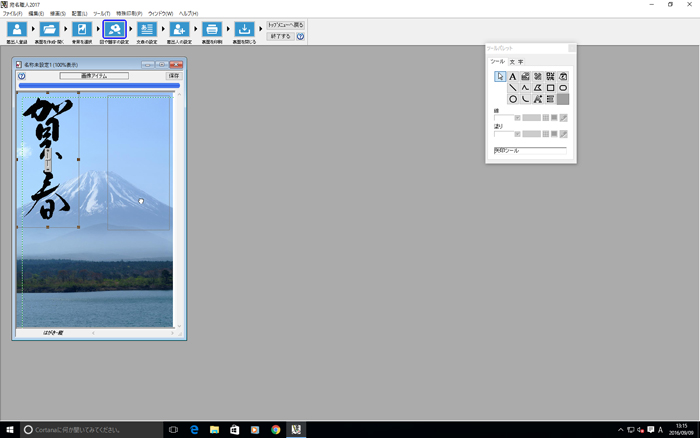Select the arrow pointer tool in palette
Viewport: 700px width, 438px height.
coord(500,76)
